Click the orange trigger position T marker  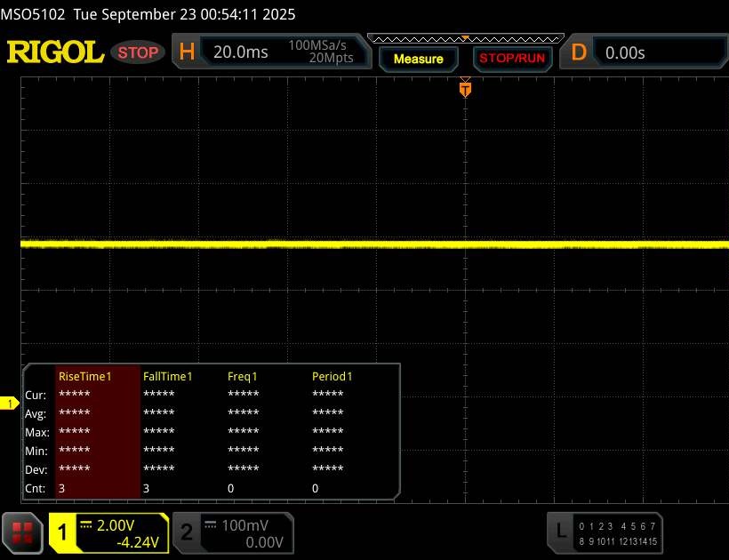point(464,89)
